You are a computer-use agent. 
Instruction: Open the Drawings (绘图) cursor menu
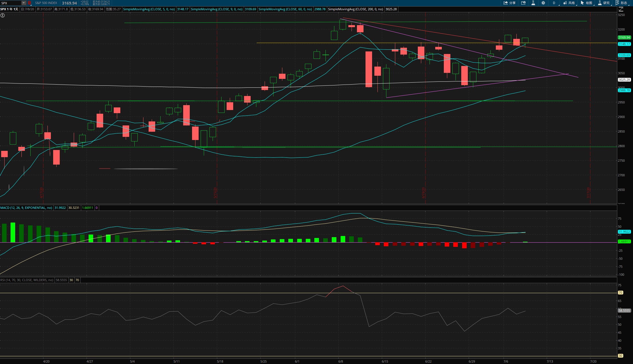[586, 3]
